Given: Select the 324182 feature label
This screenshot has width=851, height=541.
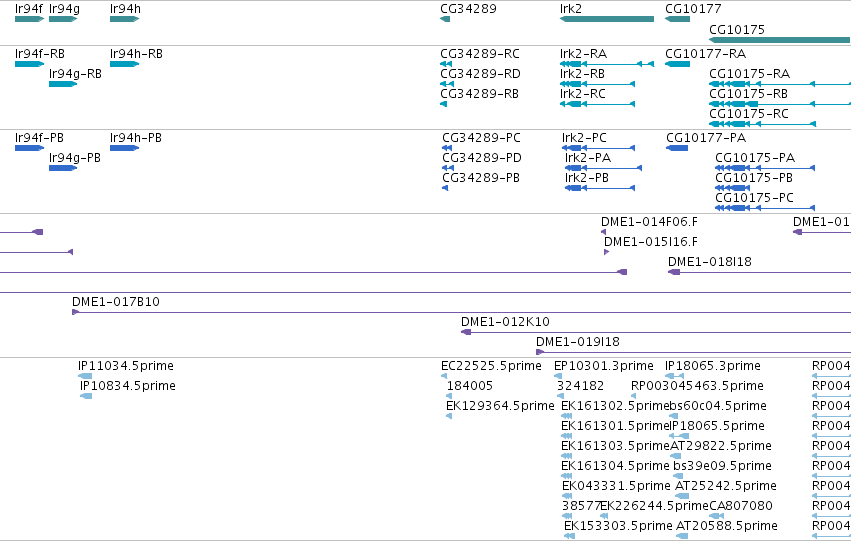Looking at the screenshot, I should (x=580, y=386).
